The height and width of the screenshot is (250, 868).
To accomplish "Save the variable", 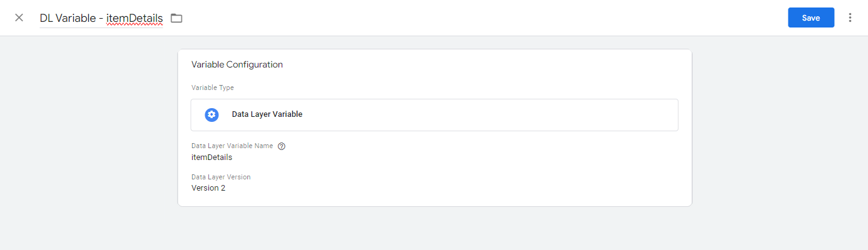I will click(x=810, y=17).
